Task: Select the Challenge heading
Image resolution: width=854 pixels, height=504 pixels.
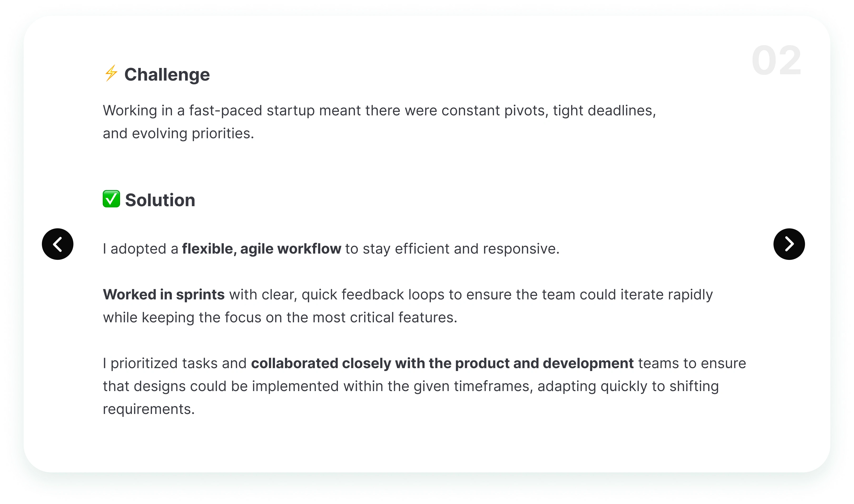Action: (167, 75)
